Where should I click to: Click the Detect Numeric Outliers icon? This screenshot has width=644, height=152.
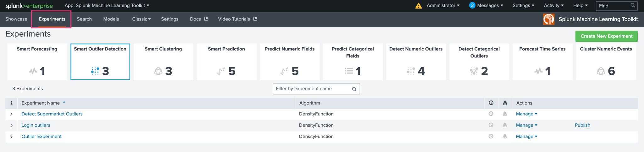pyautogui.click(x=411, y=71)
